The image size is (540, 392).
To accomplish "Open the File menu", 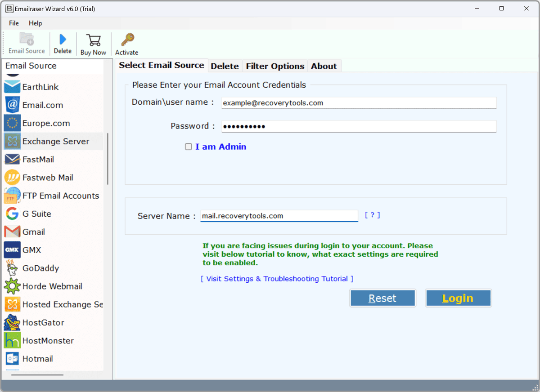I will point(14,23).
